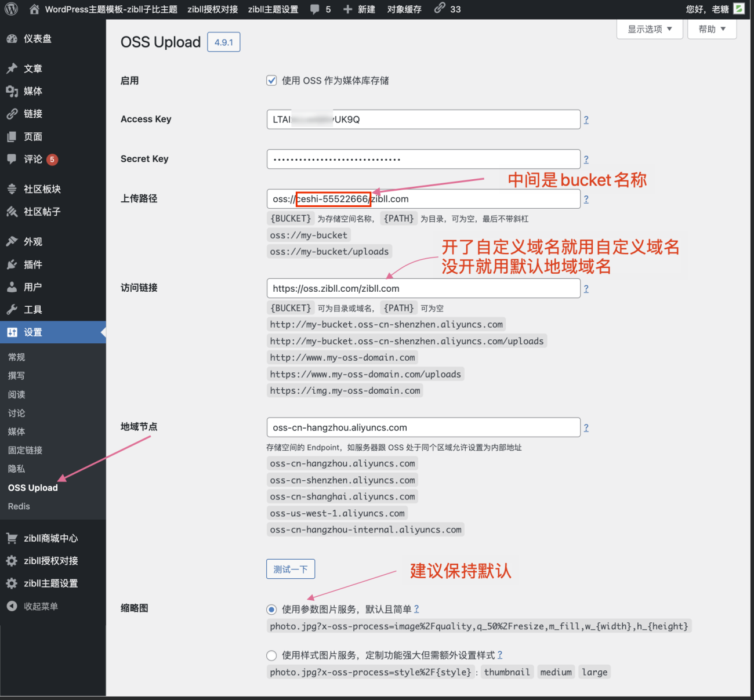This screenshot has height=700, width=754.
Task: Click the link icon beside 33
Action: (x=440, y=8)
